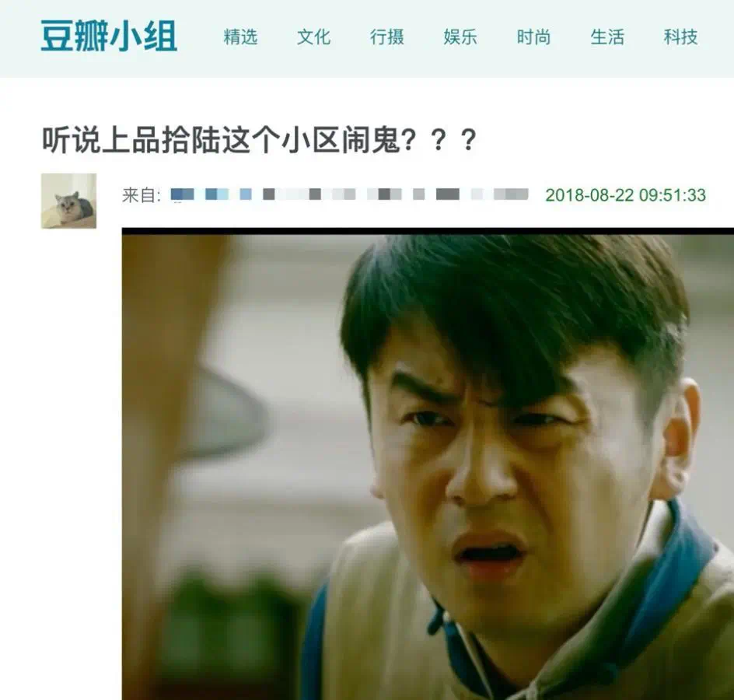Navigate to the 生活 section
The width and height of the screenshot is (734, 700).
pyautogui.click(x=607, y=37)
